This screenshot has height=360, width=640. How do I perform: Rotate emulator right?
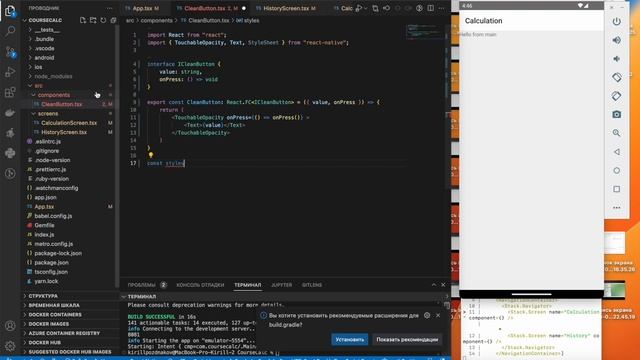(616, 96)
